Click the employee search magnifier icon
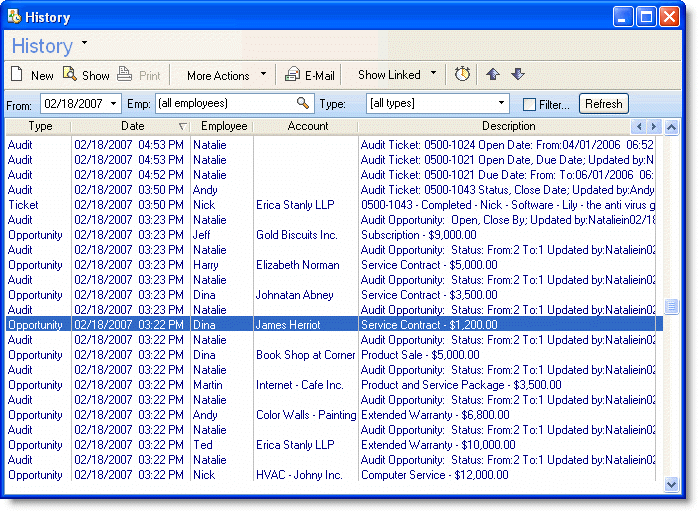698x511 pixels. 303,104
